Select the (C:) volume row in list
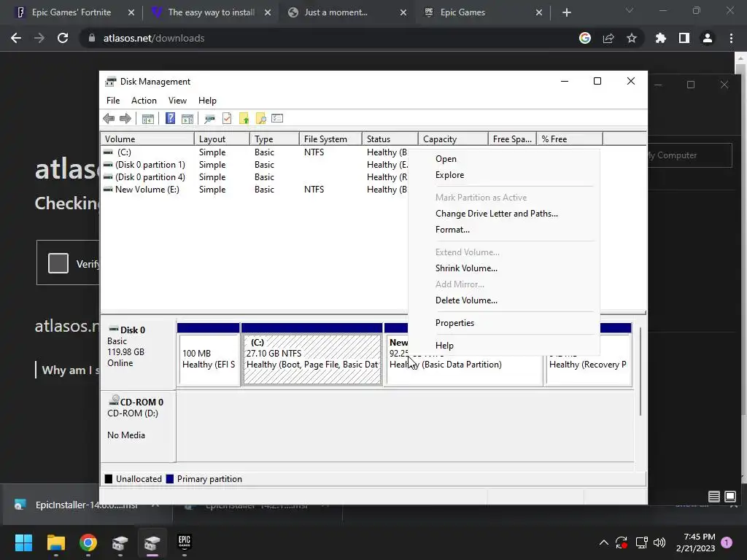This screenshot has width=747, height=560. coord(255,152)
